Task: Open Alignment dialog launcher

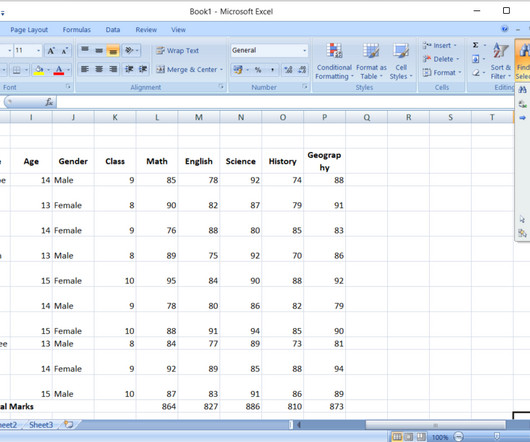Action: point(221,87)
